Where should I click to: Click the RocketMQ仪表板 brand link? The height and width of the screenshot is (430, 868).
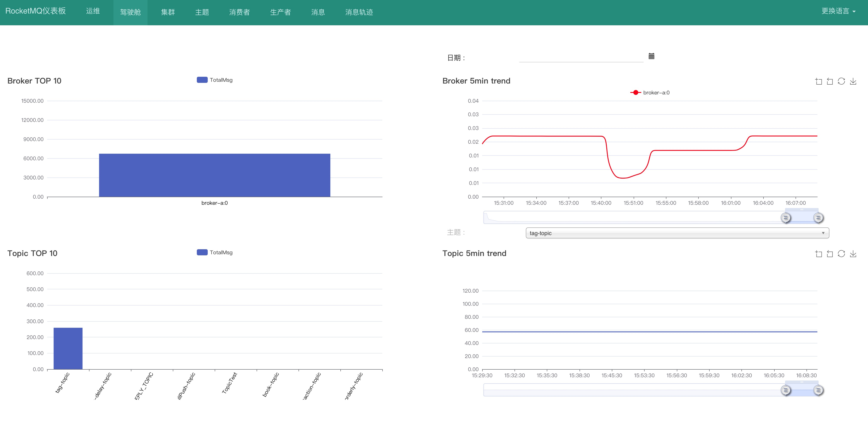click(36, 11)
